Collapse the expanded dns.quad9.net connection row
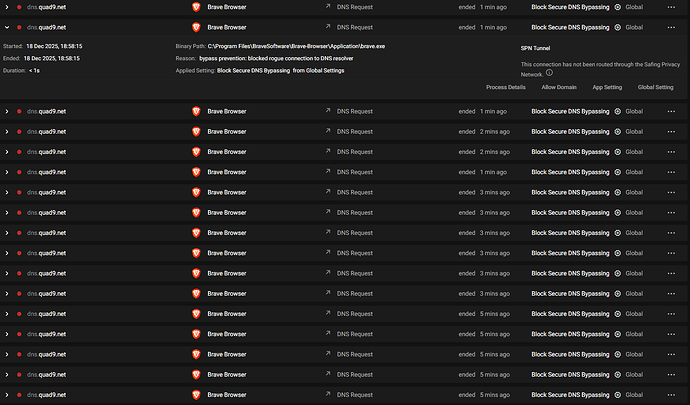Image resolution: width=690 pixels, height=405 pixels. [x=7, y=26]
